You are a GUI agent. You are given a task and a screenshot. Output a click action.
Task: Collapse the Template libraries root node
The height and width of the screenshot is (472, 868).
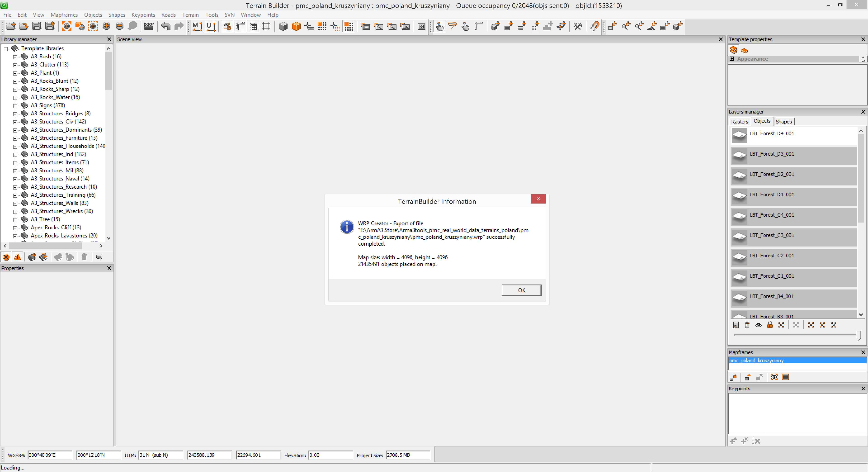(x=6, y=49)
